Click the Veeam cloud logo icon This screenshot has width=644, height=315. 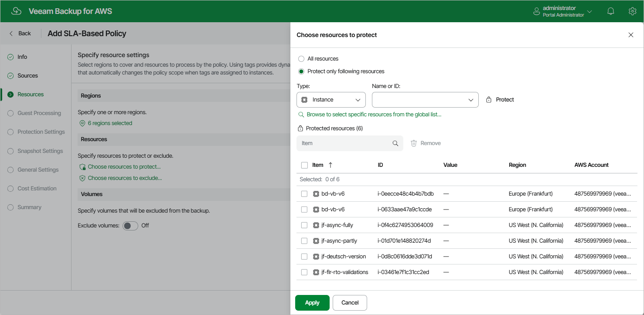coord(17,11)
